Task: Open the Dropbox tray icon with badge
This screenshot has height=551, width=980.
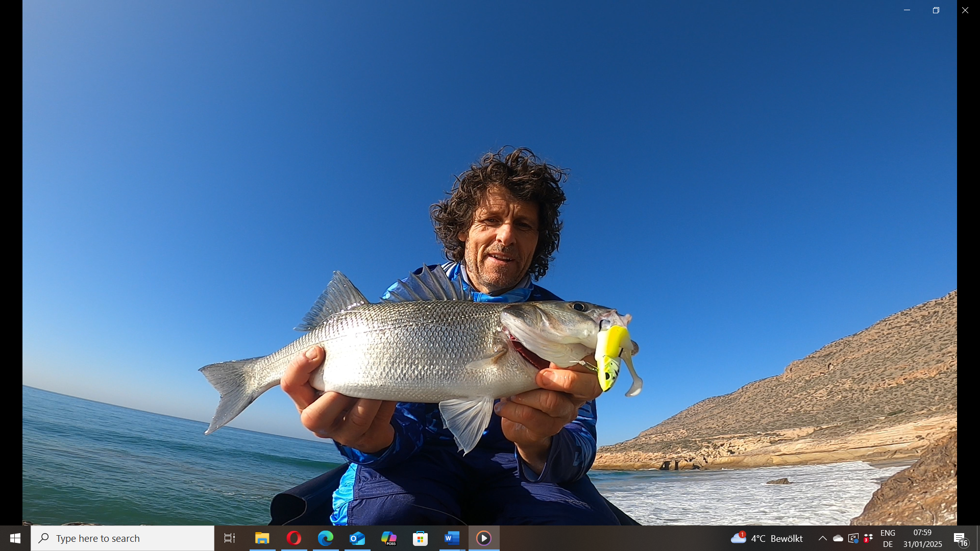Action: click(868, 538)
